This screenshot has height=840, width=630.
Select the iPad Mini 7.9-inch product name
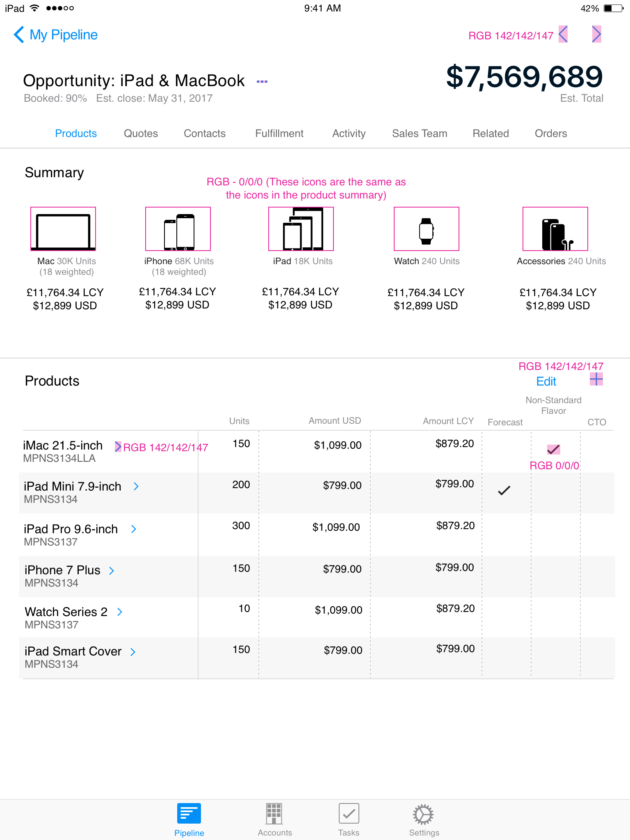tap(73, 486)
